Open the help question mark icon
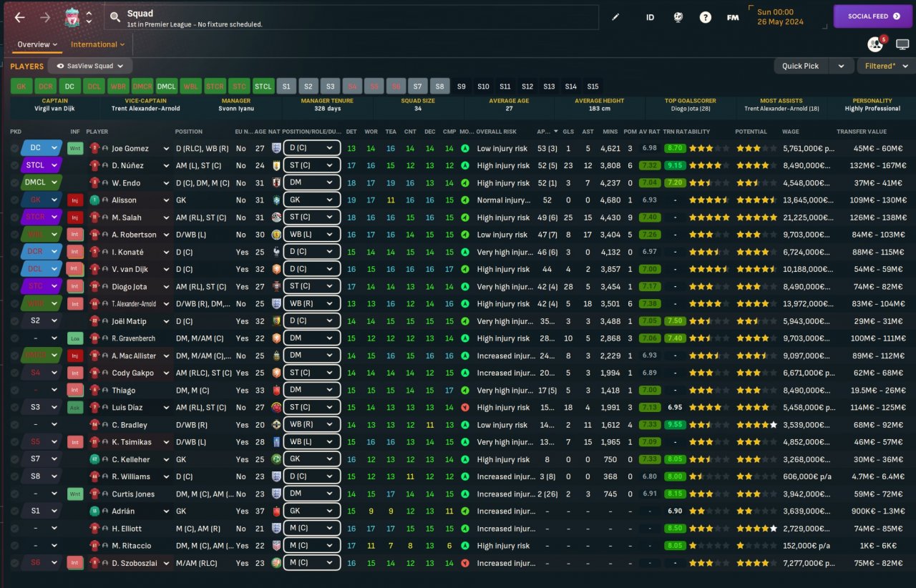 click(x=706, y=17)
